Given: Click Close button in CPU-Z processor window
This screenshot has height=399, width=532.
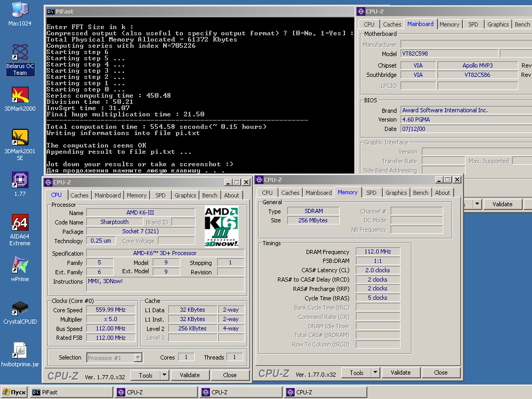Looking at the screenshot, I should click(230, 375).
